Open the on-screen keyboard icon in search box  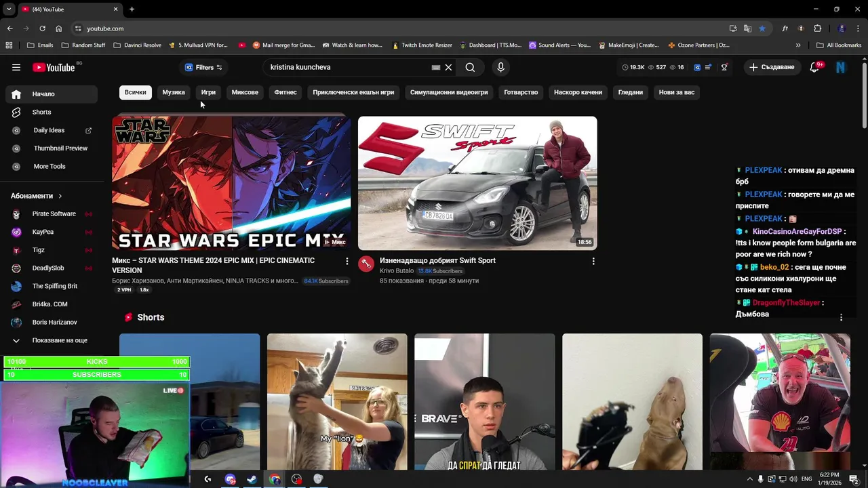pos(436,67)
